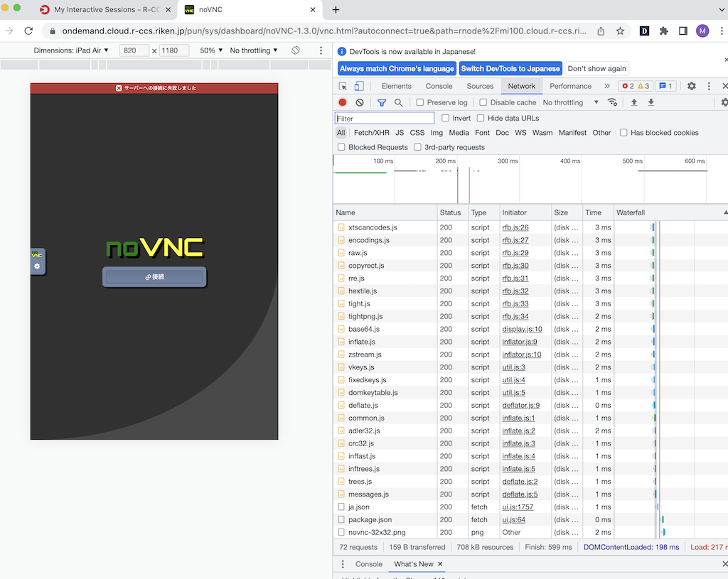Check Hide data URLs
The width and height of the screenshot is (728, 579).
(x=481, y=119)
